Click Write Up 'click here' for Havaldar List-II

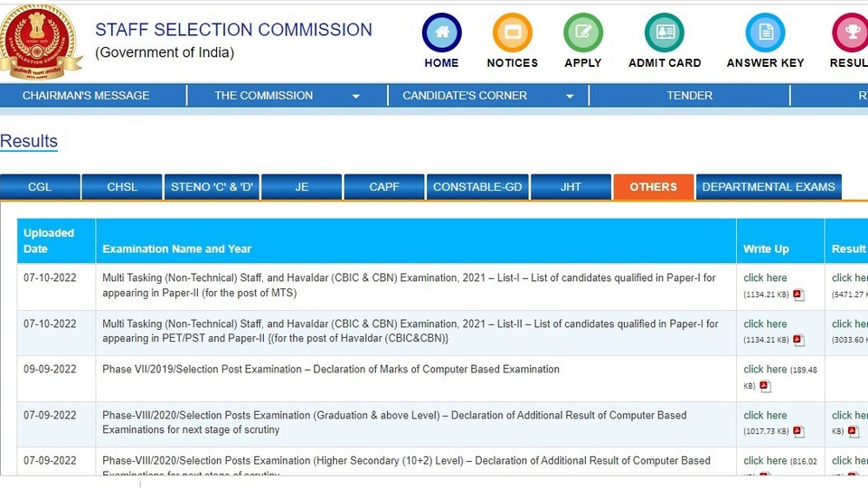pyautogui.click(x=765, y=324)
